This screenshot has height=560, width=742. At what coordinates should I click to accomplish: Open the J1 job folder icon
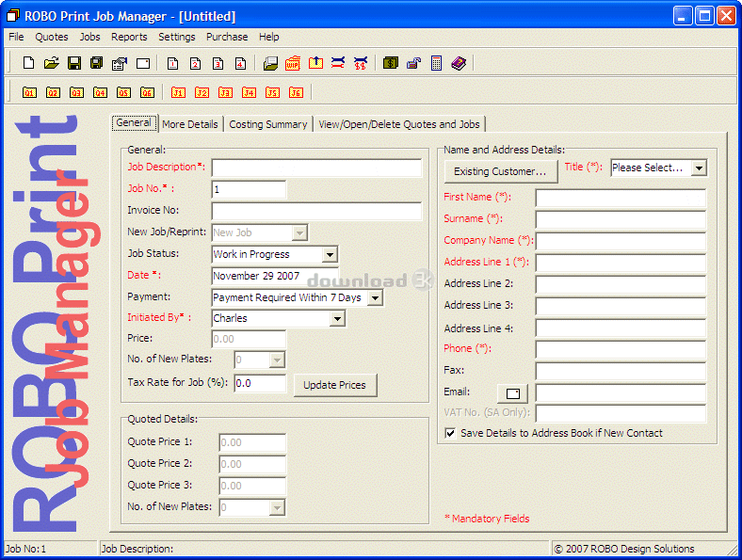178,92
